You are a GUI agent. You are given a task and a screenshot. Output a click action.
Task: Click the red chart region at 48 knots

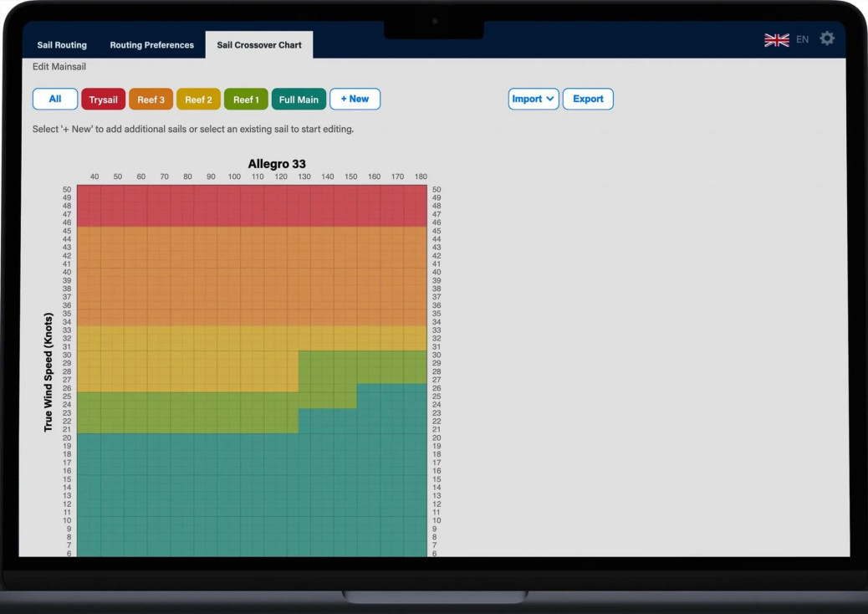click(x=251, y=206)
